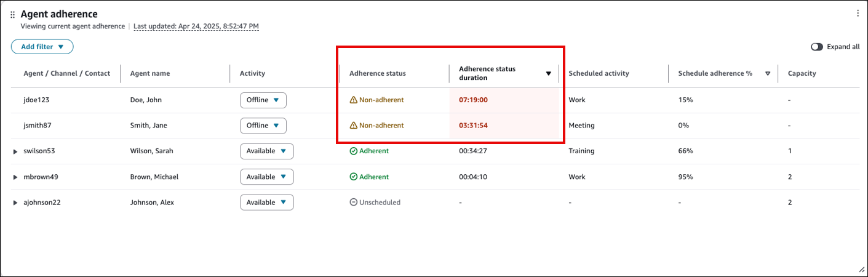
Task: Toggle the Expand all switch
Action: click(817, 47)
